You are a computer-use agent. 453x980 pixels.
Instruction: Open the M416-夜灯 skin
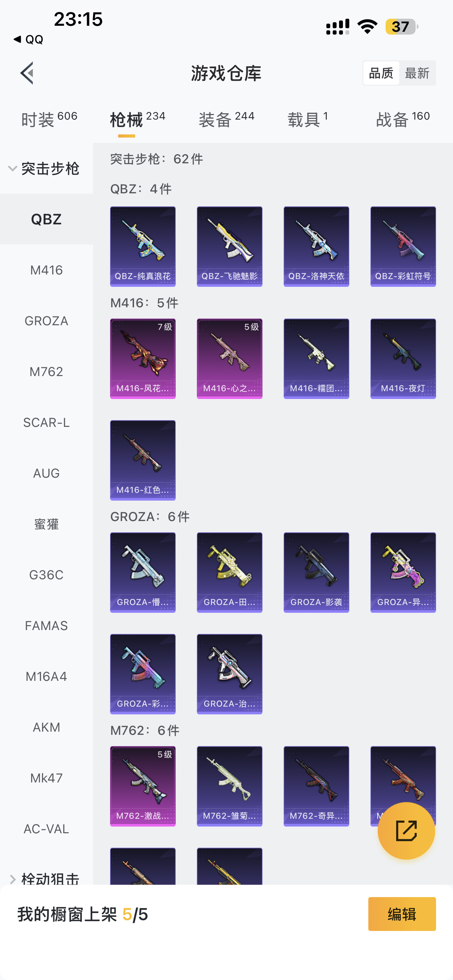click(403, 358)
